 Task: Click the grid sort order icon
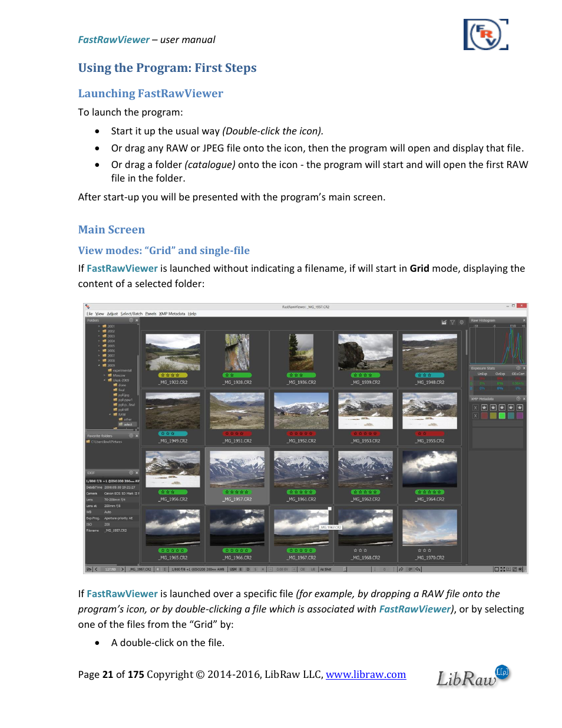tap(444, 322)
